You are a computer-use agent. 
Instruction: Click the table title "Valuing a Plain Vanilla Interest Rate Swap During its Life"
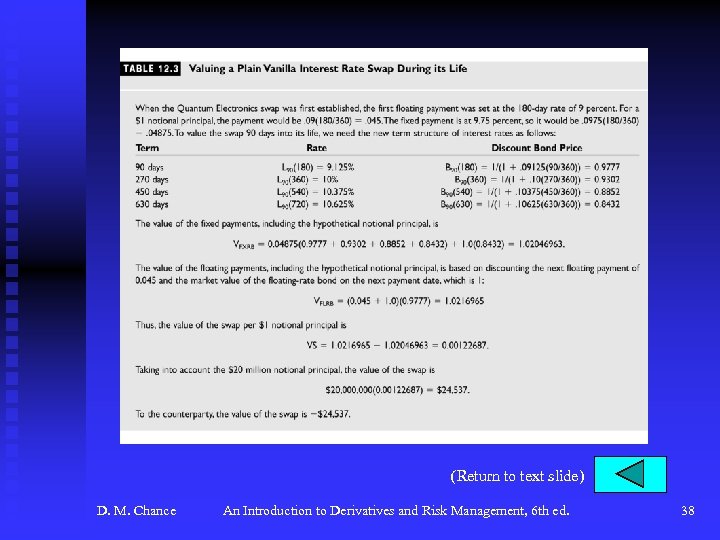(328, 68)
